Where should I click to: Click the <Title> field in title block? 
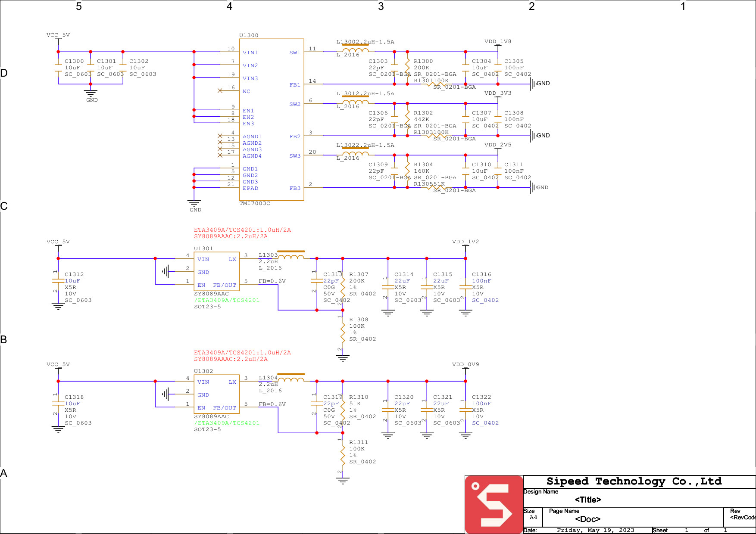pos(587,500)
